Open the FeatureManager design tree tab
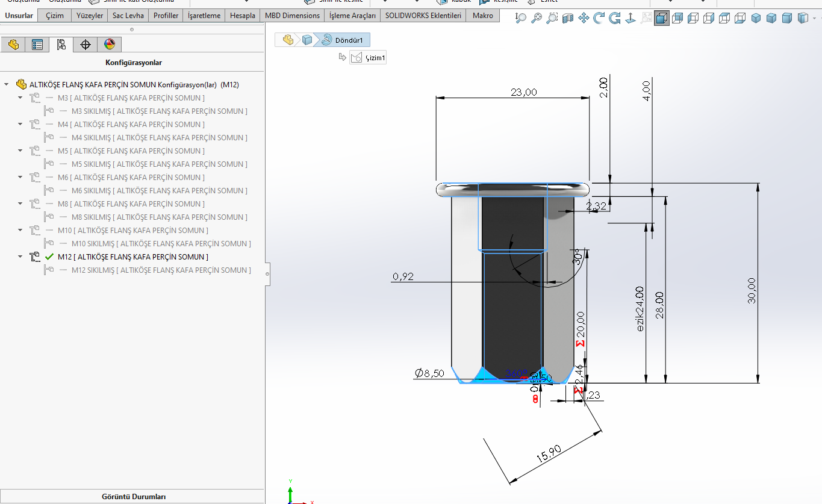Viewport: 822px width, 504px height. [x=13, y=45]
